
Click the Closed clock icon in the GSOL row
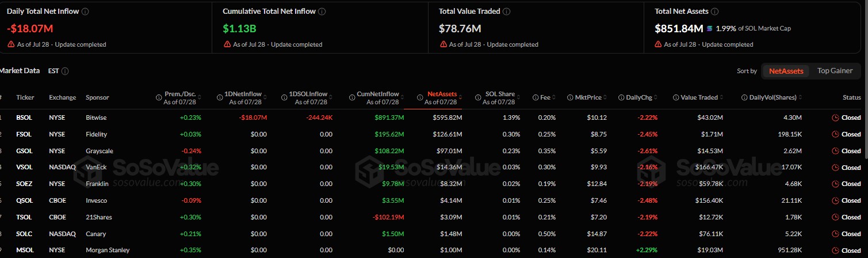(x=835, y=151)
